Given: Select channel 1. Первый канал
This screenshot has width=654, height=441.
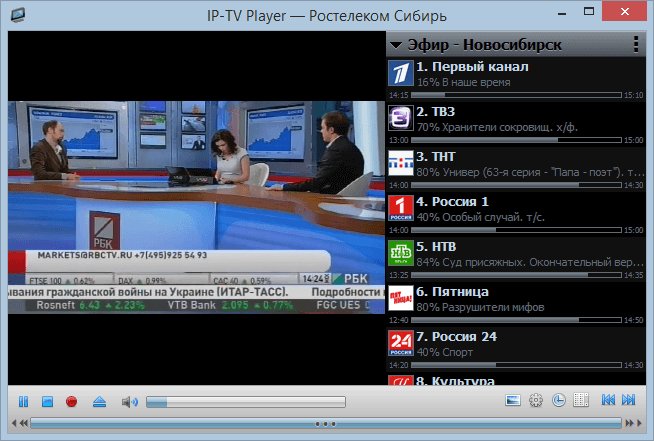Looking at the screenshot, I should 516,79.
